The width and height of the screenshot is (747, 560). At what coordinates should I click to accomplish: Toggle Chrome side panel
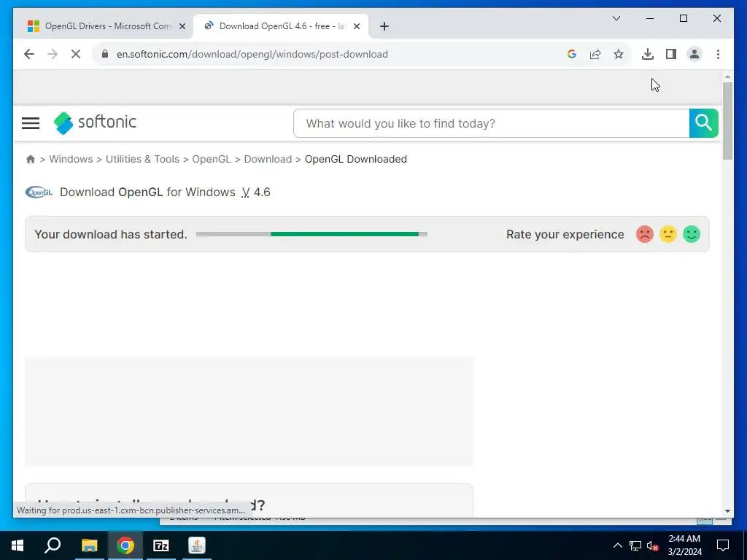tap(671, 54)
